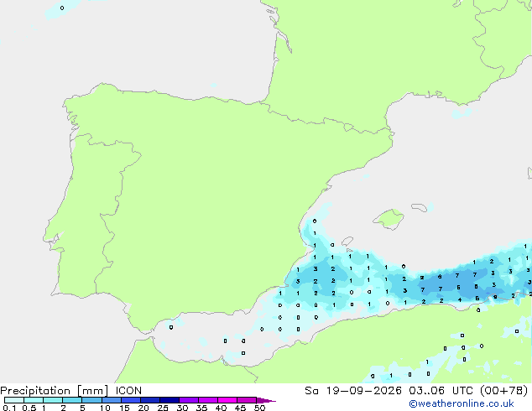Click the Ibiza island outline
The height and width of the screenshot is (411, 532).
(347, 241)
